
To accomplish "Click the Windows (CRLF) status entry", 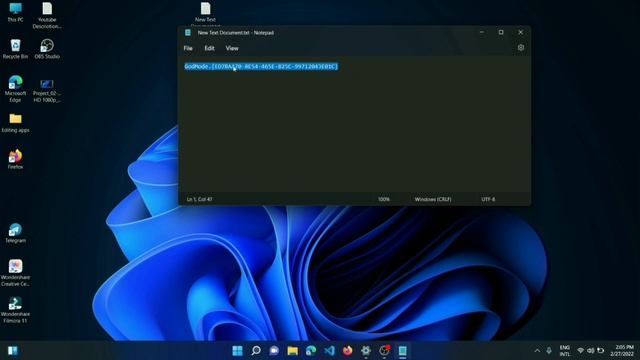I will 433,199.
